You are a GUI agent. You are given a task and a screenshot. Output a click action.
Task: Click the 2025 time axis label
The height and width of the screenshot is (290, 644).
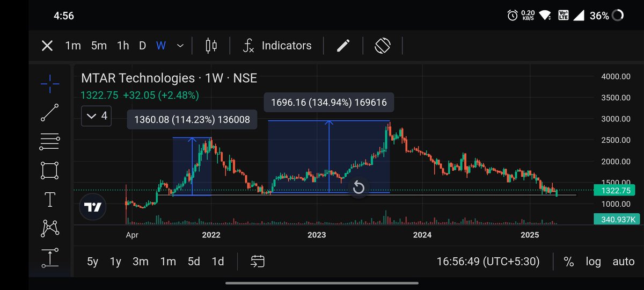pos(530,235)
